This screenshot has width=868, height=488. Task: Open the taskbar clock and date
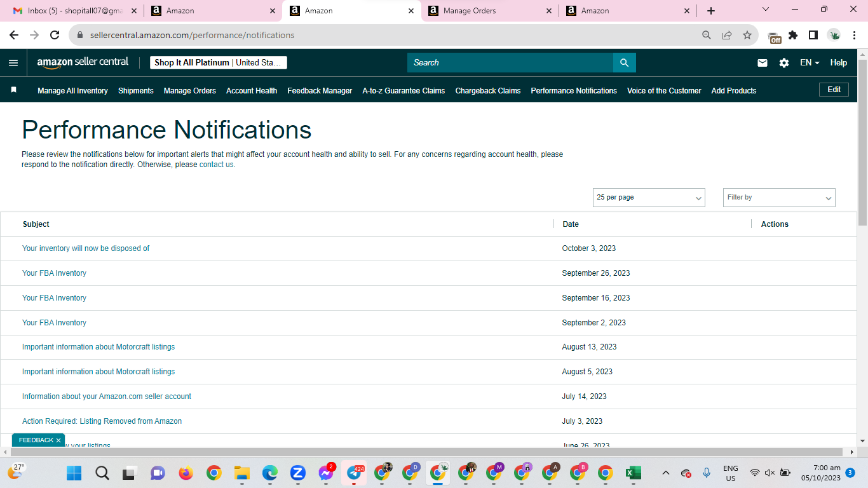click(821, 473)
